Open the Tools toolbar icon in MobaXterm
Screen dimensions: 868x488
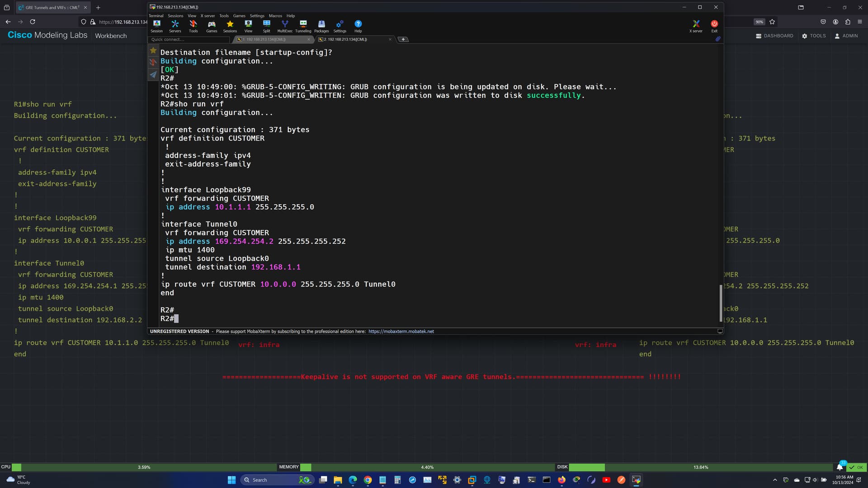click(193, 26)
